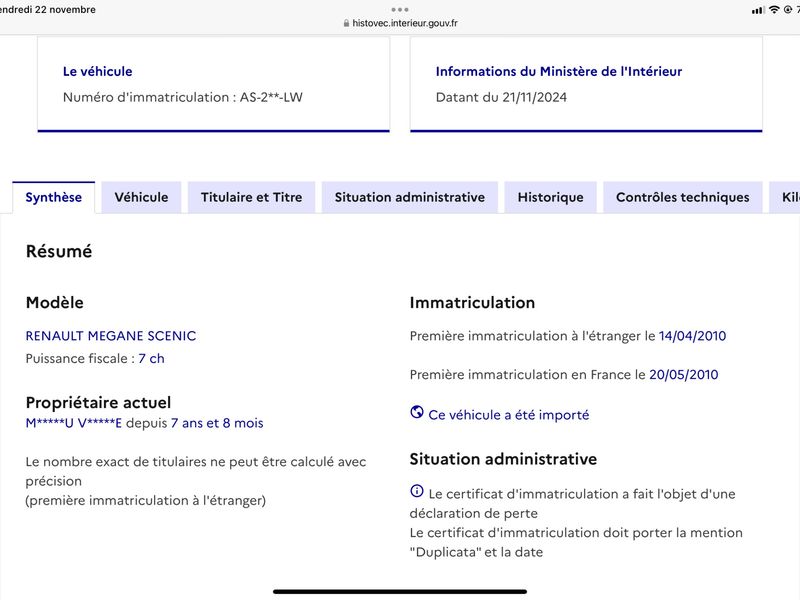Tap the Wi-Fi status icon
Viewport: 800px width, 600px height.
774,10
